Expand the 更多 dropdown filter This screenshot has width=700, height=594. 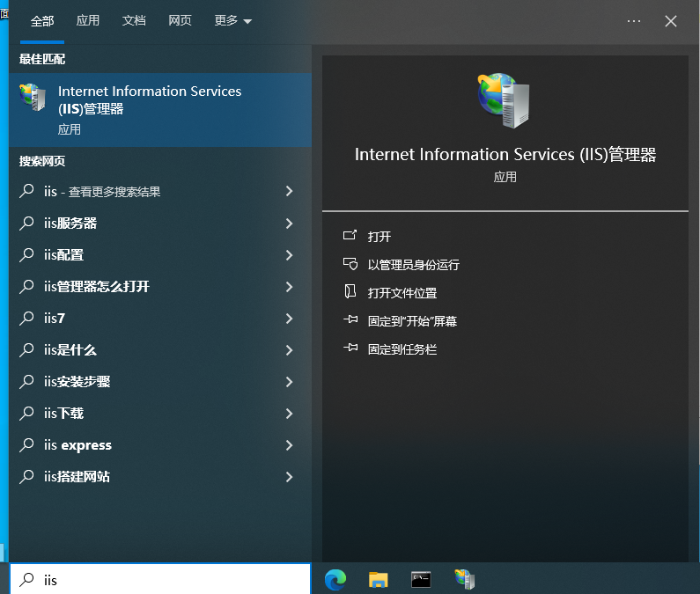[232, 21]
